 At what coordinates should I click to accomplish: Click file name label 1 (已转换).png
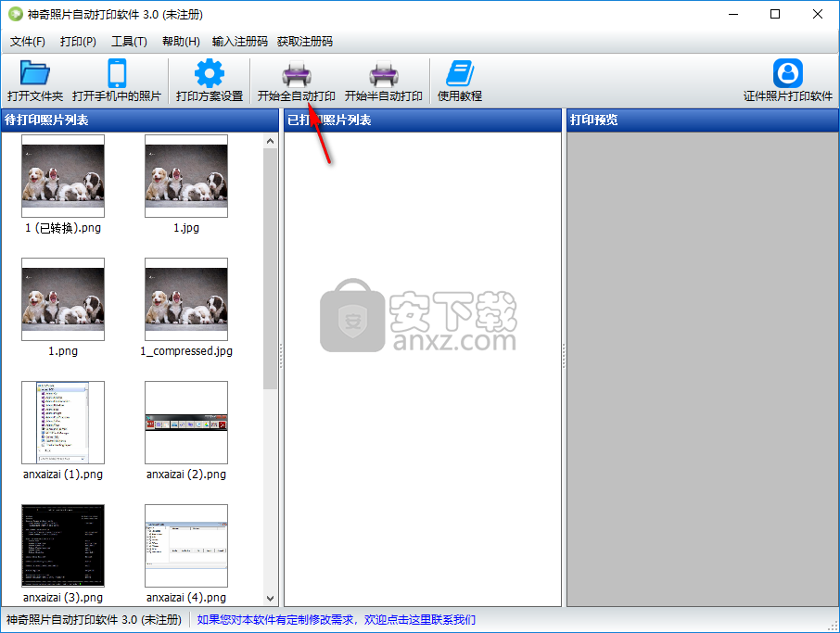pyautogui.click(x=63, y=228)
